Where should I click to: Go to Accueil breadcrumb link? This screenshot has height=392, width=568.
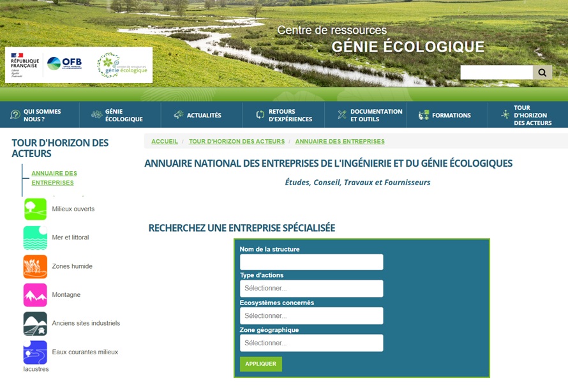pyautogui.click(x=165, y=141)
